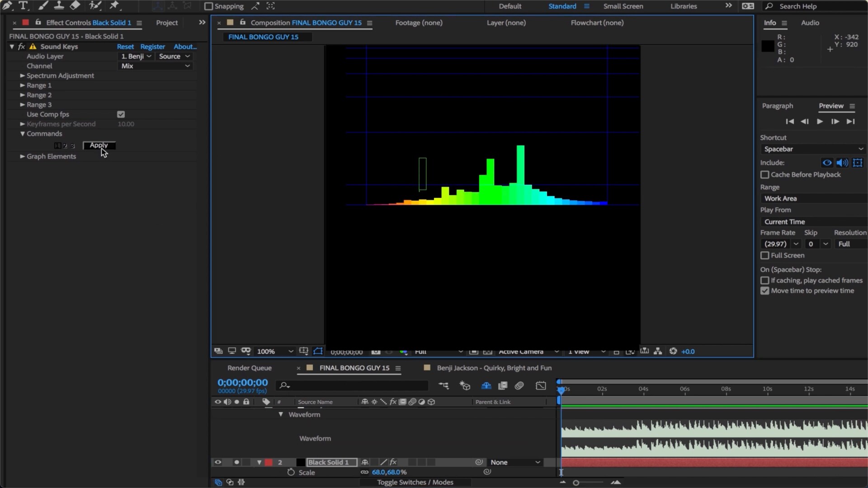Open the Channel Mix dropdown
Viewport: 868px width, 488px height.
[155, 66]
